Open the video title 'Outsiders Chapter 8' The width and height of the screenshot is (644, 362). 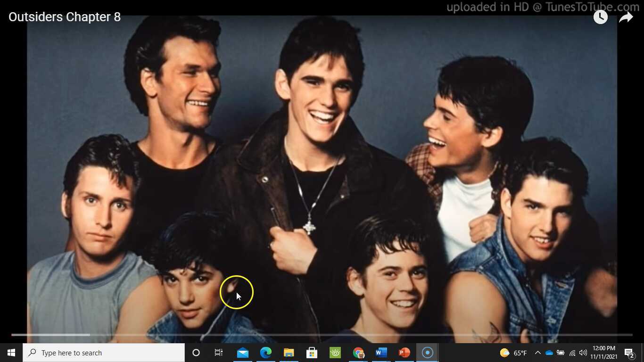pos(65,17)
